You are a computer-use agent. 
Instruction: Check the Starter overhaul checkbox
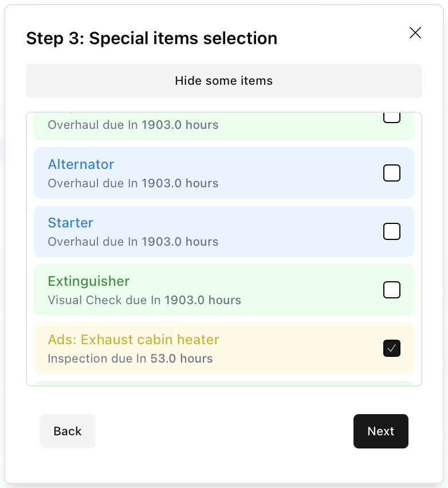pyautogui.click(x=392, y=231)
